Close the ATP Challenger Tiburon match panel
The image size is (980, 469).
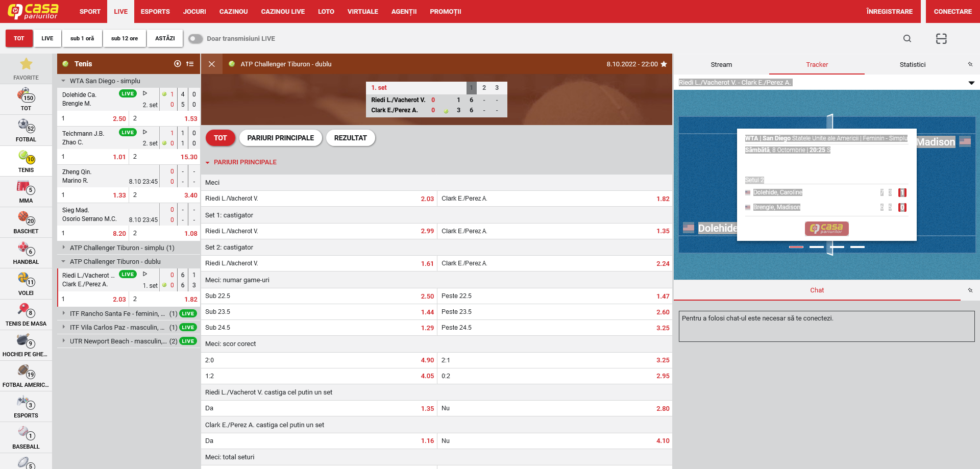(x=212, y=64)
